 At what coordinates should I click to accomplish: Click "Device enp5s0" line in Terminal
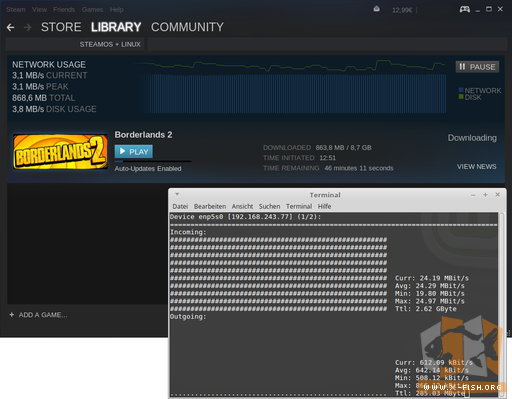click(245, 217)
